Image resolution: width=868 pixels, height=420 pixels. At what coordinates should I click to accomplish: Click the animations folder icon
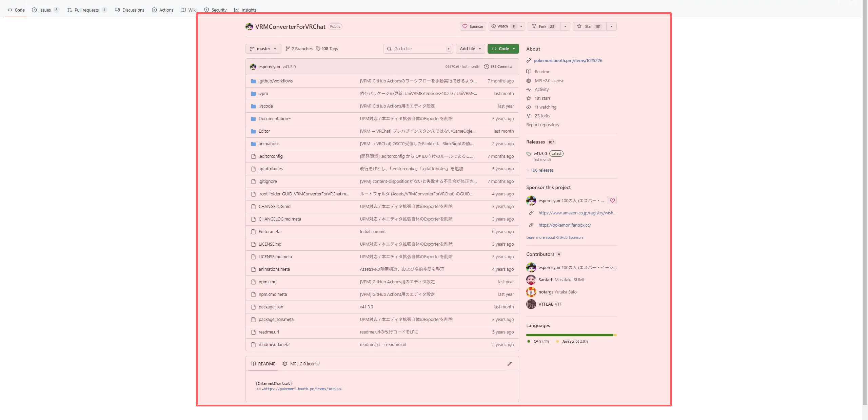(x=253, y=144)
